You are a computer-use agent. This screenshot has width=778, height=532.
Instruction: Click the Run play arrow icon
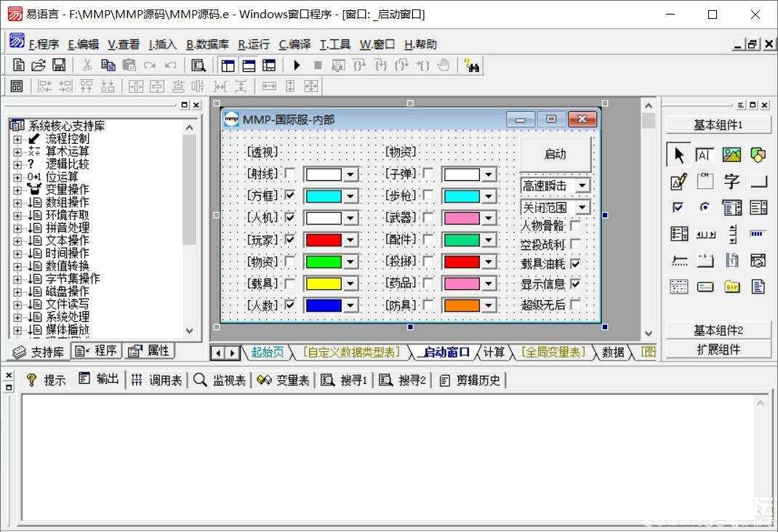pos(297,65)
